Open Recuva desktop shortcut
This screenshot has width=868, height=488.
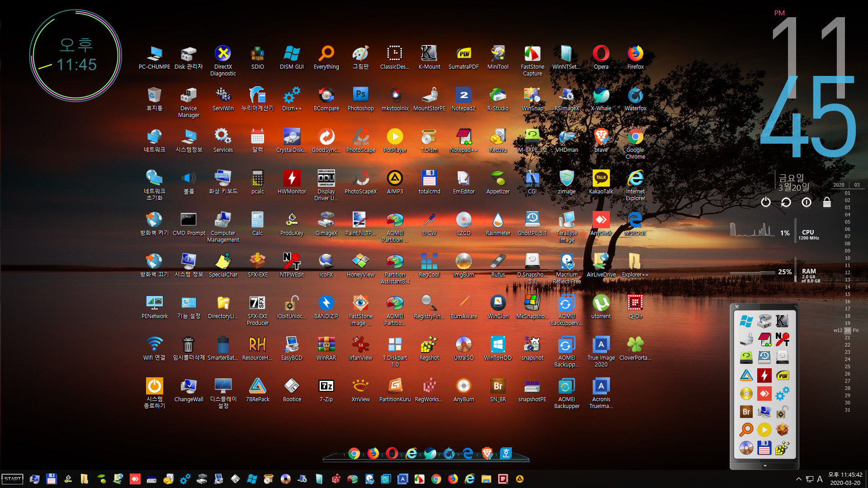[498, 141]
